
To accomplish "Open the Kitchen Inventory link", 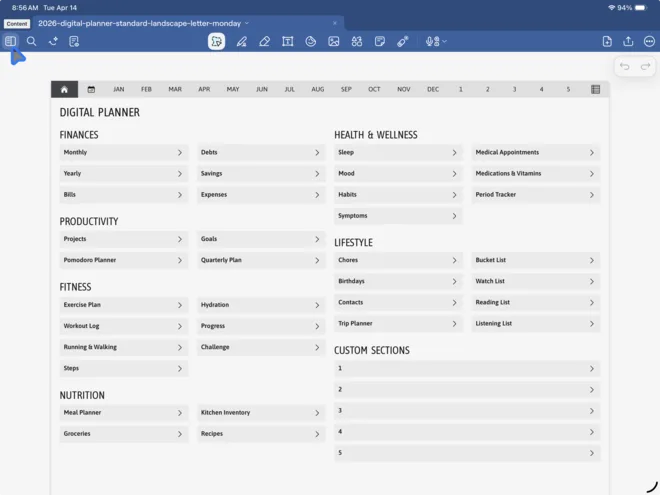I will (261, 413).
